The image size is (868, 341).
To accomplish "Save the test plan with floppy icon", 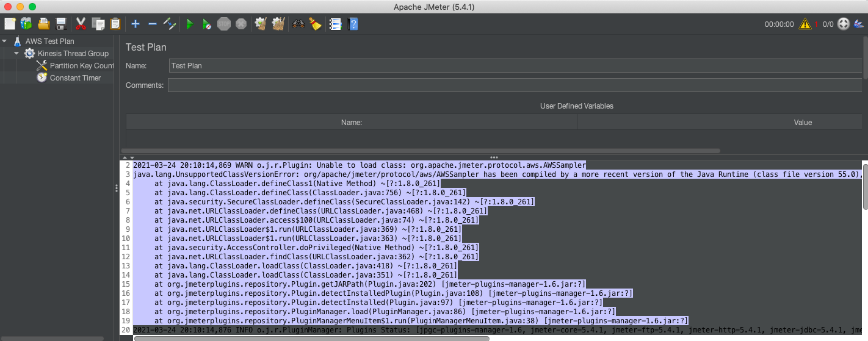I will coord(60,24).
